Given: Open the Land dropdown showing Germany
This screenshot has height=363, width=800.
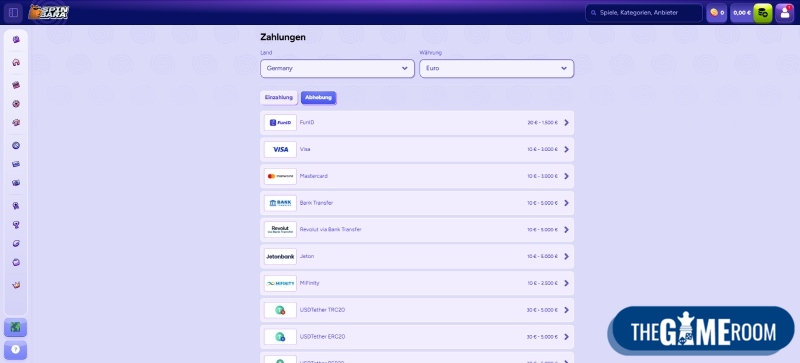Looking at the screenshot, I should coord(337,68).
